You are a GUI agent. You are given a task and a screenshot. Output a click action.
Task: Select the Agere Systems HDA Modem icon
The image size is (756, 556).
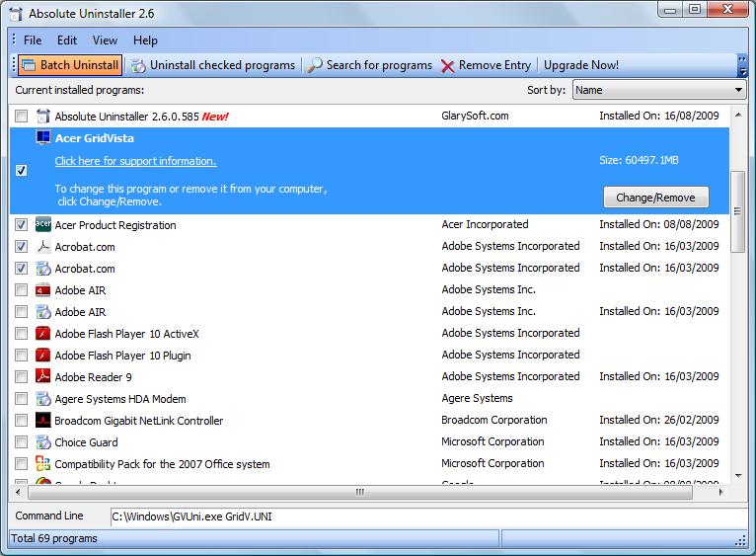pyautogui.click(x=43, y=399)
